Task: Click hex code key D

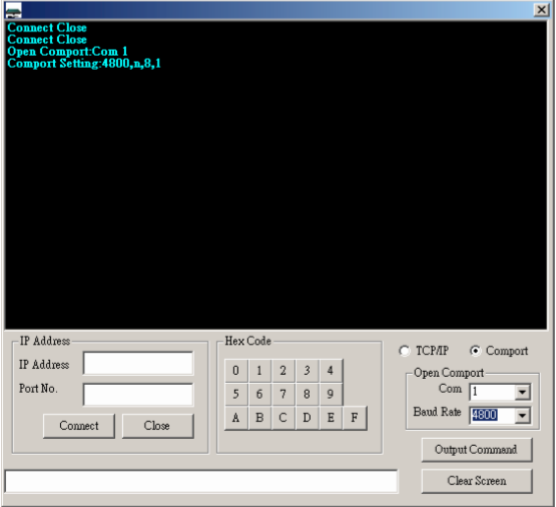Action: pos(307,418)
